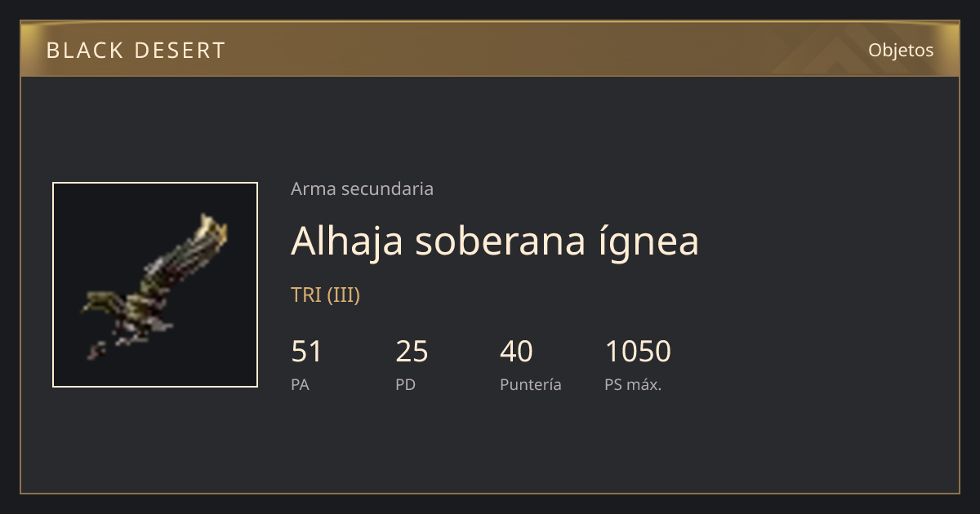Click the golden tip of the weapon image
The width and height of the screenshot is (980, 514).
[x=212, y=228]
